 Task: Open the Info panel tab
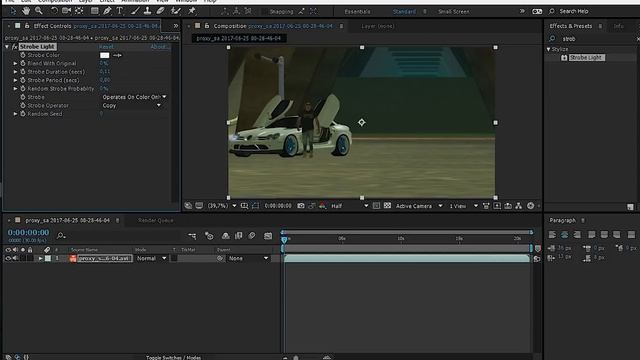(x=618, y=26)
